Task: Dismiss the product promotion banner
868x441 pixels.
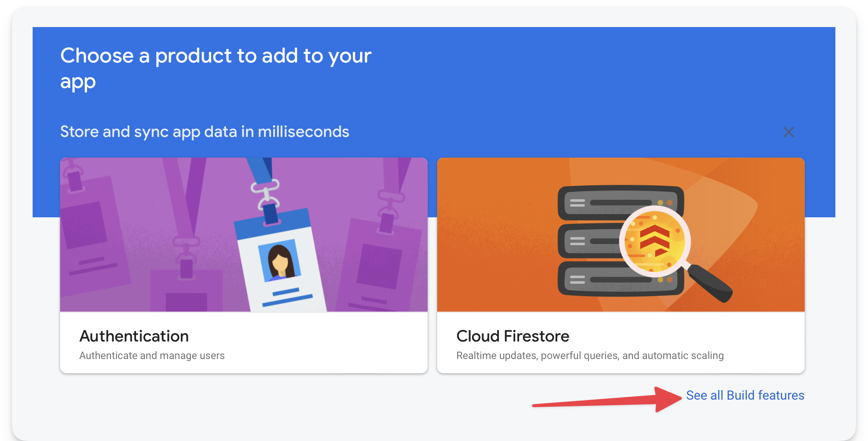Action: [788, 132]
